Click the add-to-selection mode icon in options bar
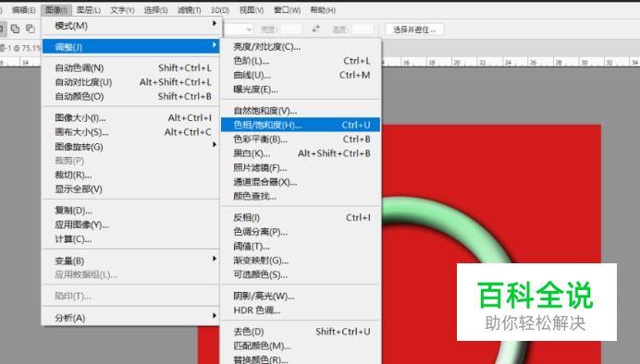The width and height of the screenshot is (640, 364). 15,29
